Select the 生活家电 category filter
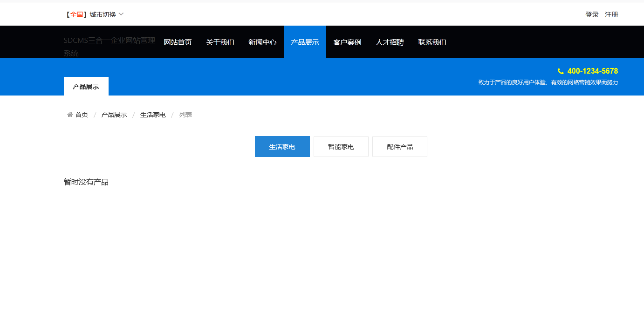Viewport: 644px width, 321px height. coord(282,146)
